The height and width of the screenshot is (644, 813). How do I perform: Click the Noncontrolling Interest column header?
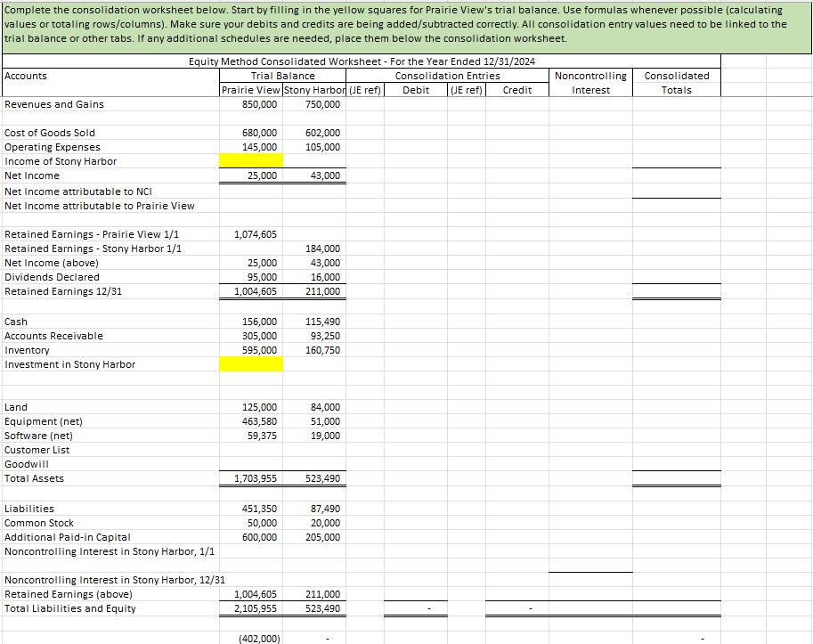[589, 82]
